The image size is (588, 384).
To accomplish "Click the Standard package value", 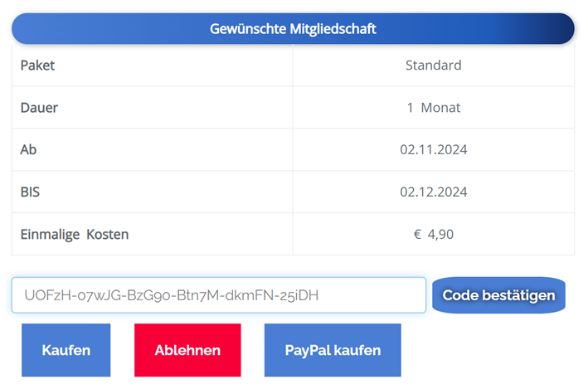I will pos(433,66).
